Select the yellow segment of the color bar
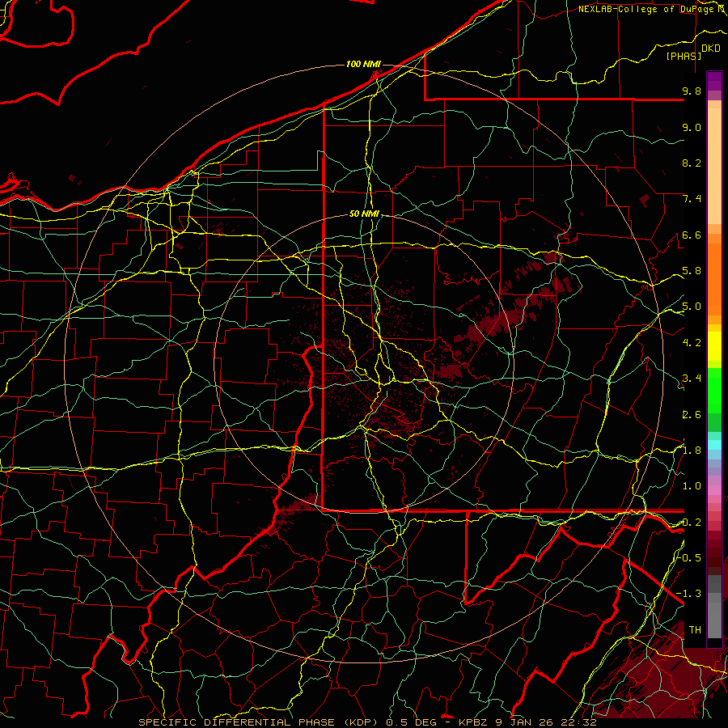728x728 pixels. pos(714,346)
